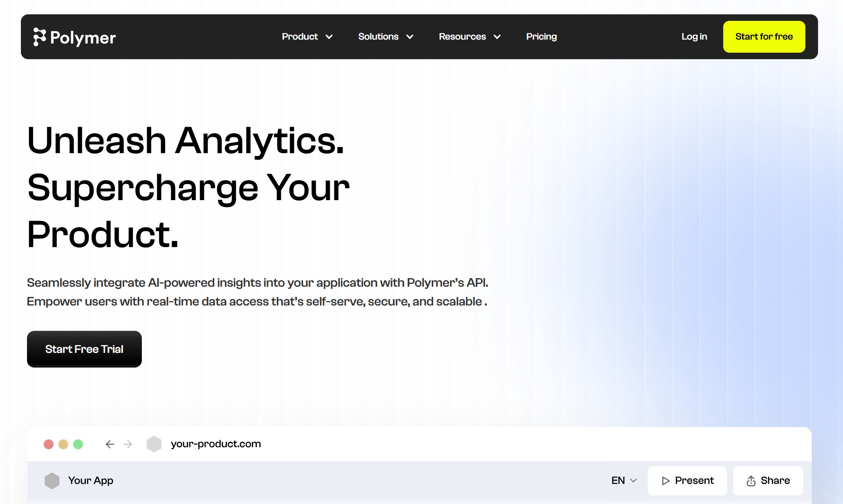Open the Pricing page

click(541, 37)
